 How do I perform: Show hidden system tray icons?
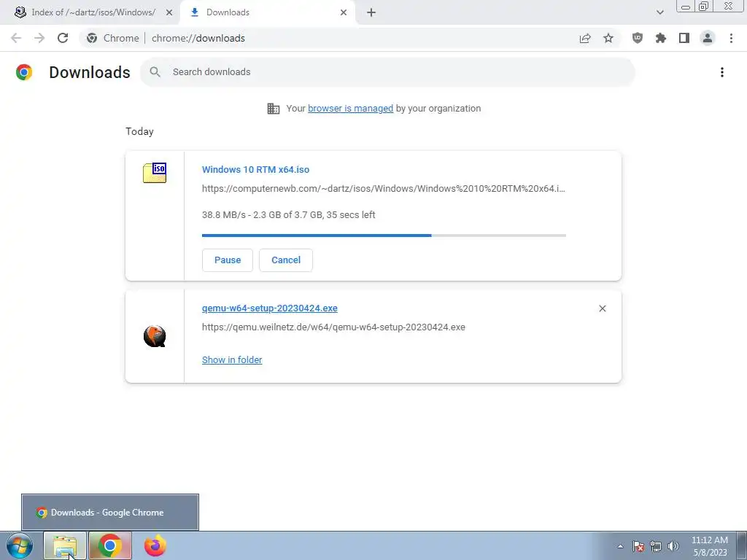click(x=620, y=546)
